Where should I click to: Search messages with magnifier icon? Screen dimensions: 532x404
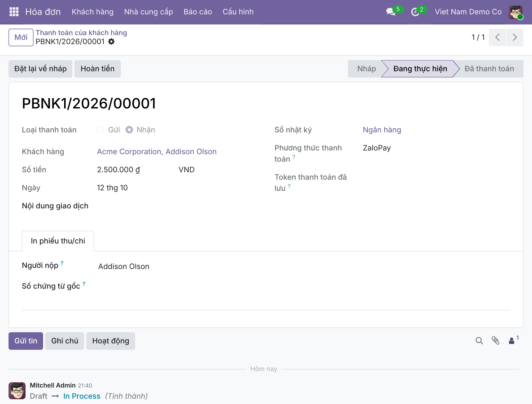(479, 341)
